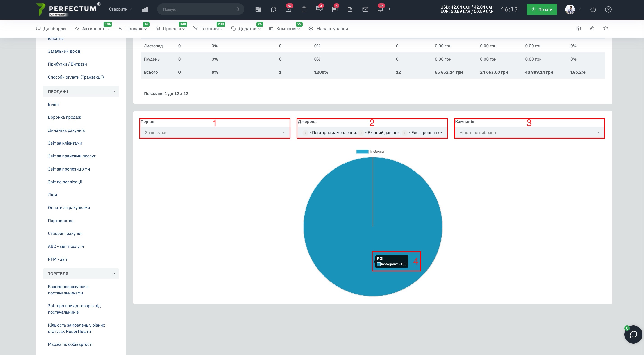
Task: Click the favorites star icon
Action: point(605,28)
